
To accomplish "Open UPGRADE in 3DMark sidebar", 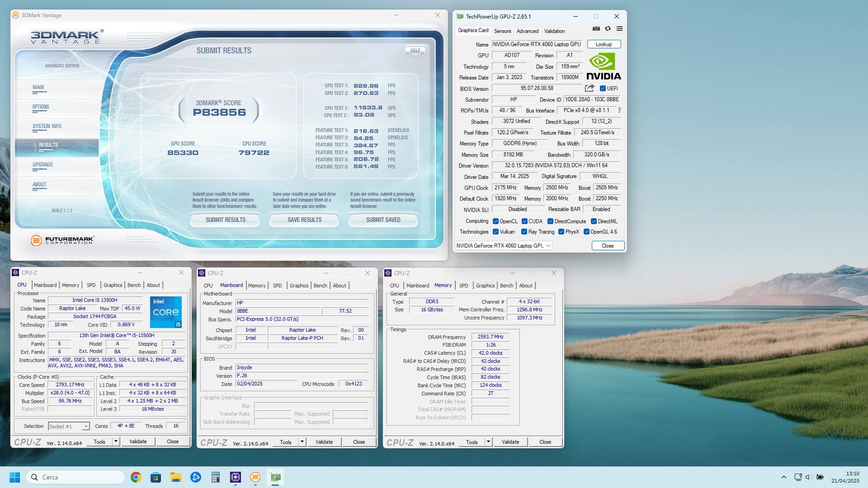I will click(x=42, y=165).
